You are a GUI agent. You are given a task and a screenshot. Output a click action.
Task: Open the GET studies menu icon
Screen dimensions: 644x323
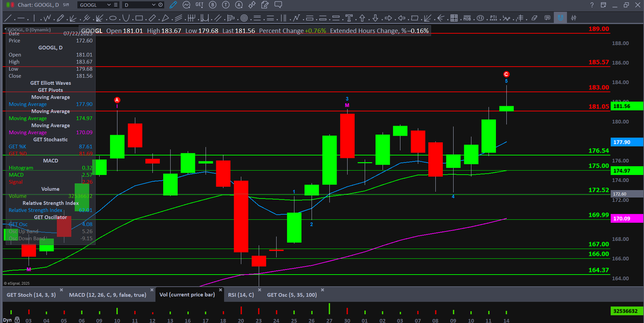pyautogui.click(x=199, y=5)
